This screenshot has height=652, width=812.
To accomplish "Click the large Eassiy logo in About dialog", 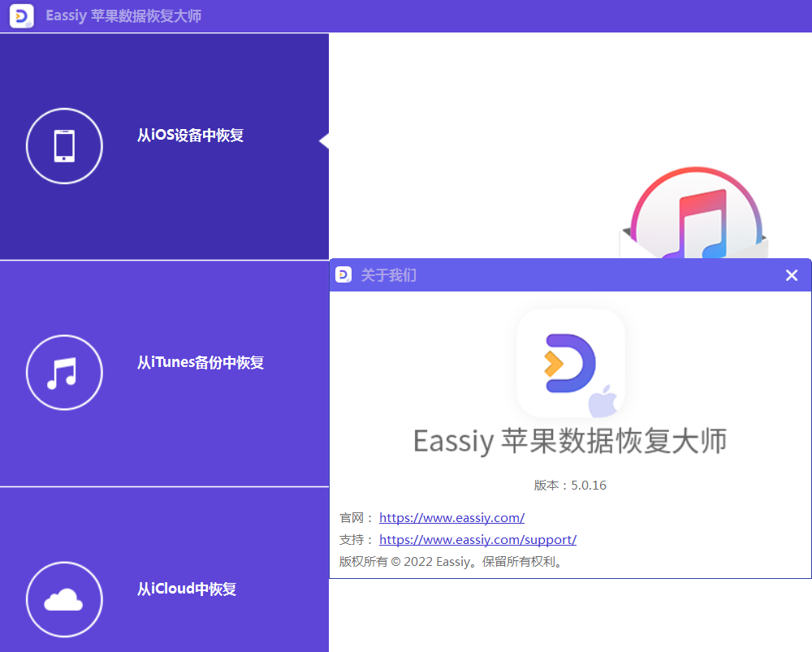I will [571, 363].
